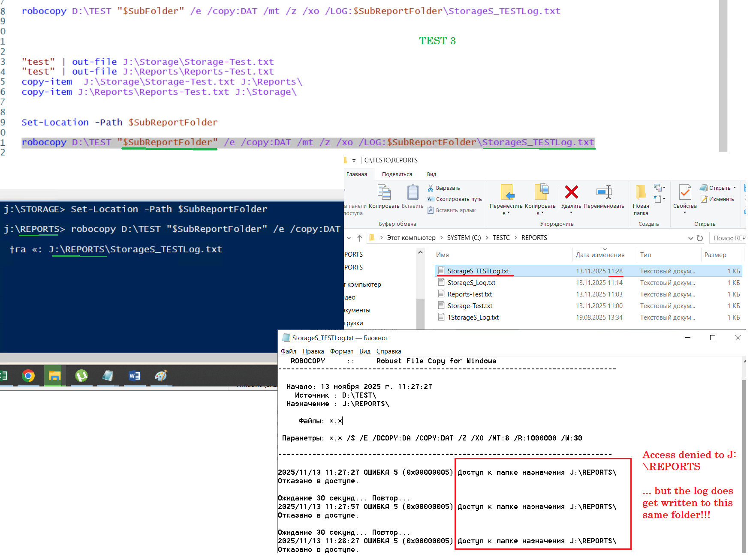
Task: Click the StorageS_TESTLog.txt file icon
Action: tap(441, 271)
